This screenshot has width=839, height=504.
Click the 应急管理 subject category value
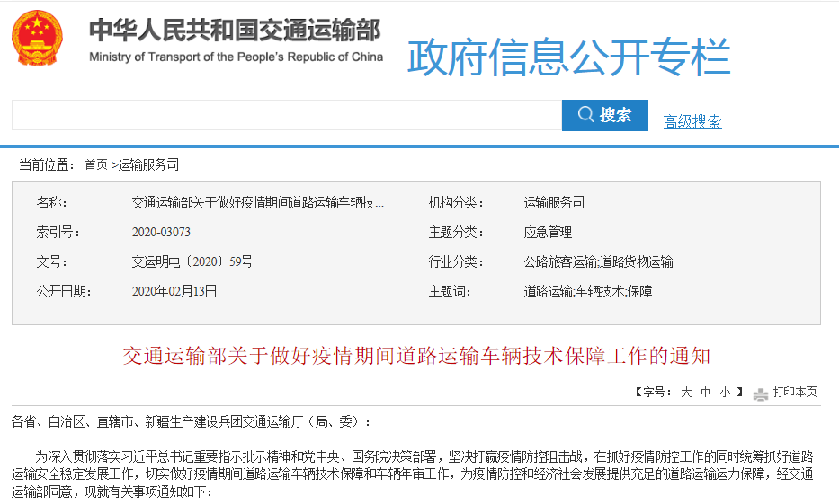pos(548,232)
